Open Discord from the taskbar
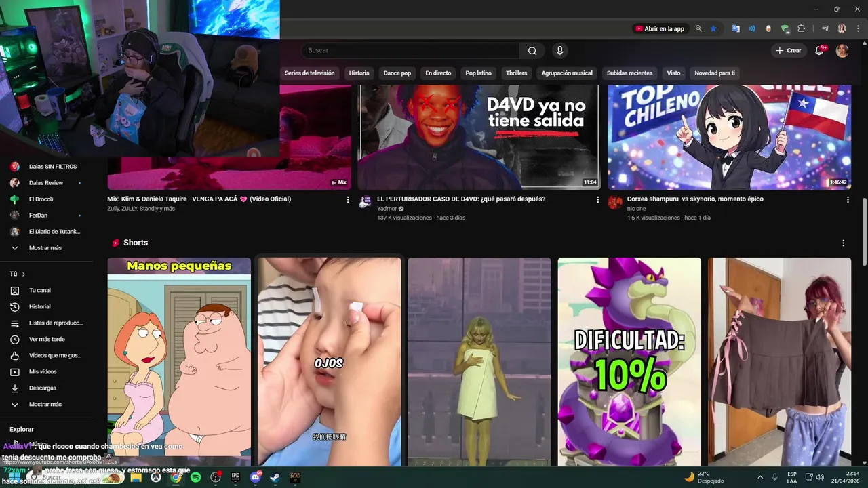The image size is (868, 488). [256, 477]
